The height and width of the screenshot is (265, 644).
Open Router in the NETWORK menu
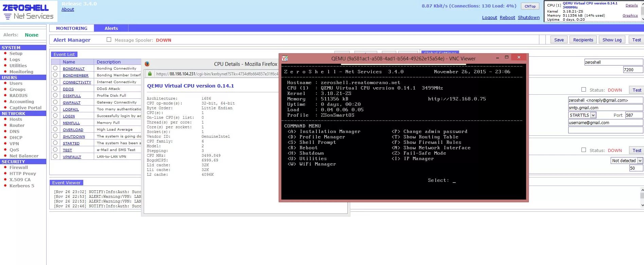17,125
